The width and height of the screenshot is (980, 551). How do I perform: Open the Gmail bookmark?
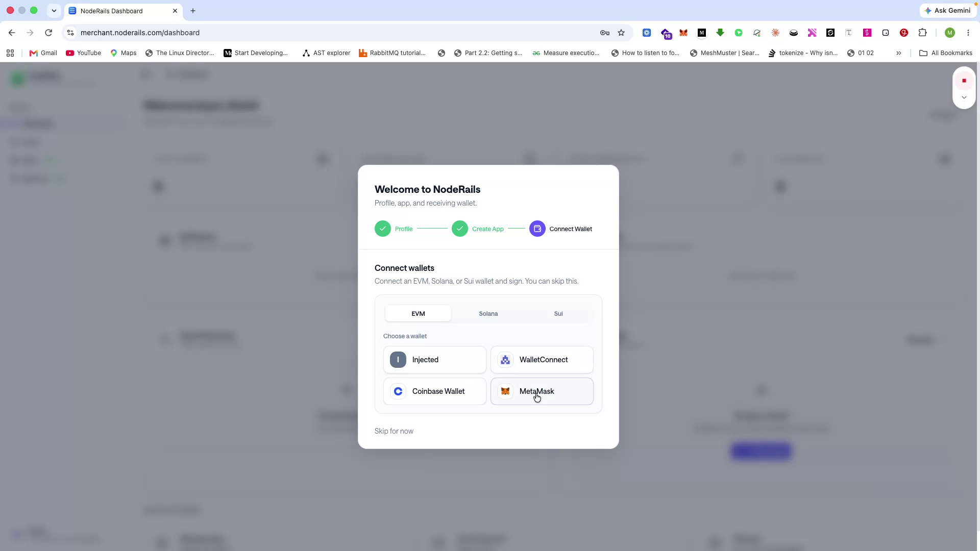[43, 53]
